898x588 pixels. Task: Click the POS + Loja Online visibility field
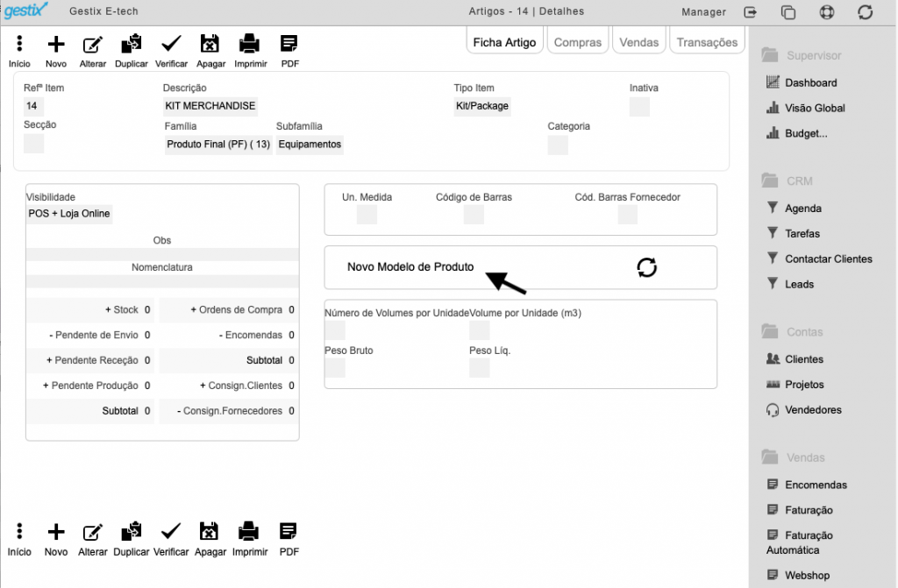[69, 214]
